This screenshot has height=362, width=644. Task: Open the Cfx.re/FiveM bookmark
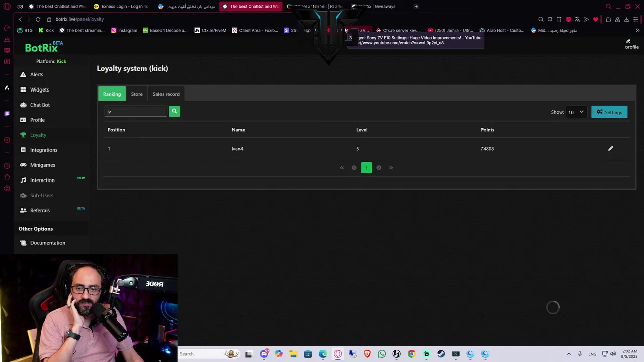click(x=210, y=30)
